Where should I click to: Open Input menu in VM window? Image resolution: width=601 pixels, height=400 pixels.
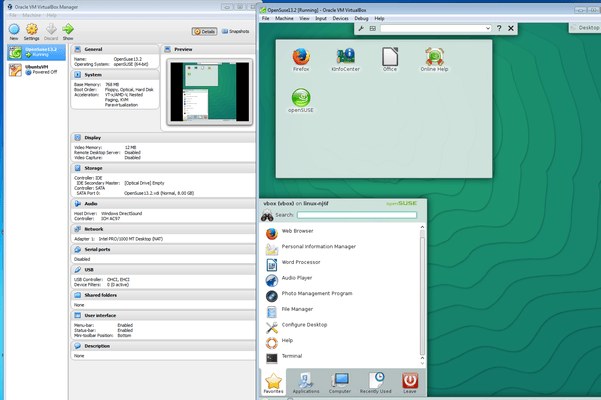coord(321,18)
